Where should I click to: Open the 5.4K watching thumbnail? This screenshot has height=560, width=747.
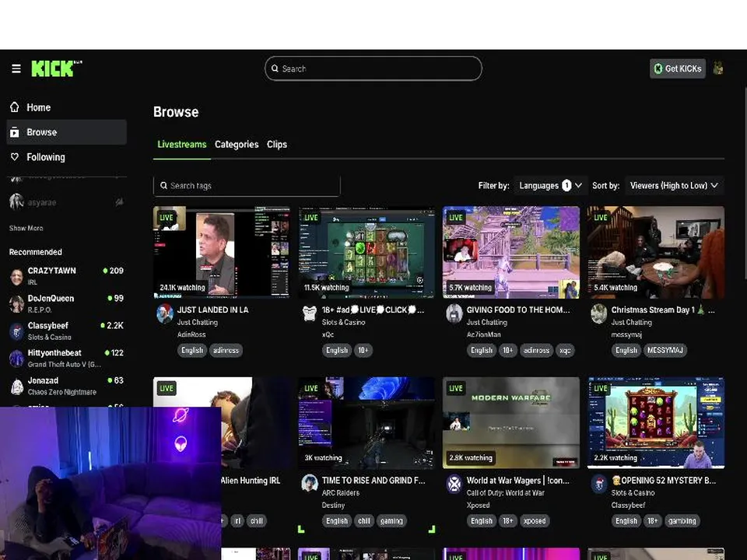click(x=656, y=252)
